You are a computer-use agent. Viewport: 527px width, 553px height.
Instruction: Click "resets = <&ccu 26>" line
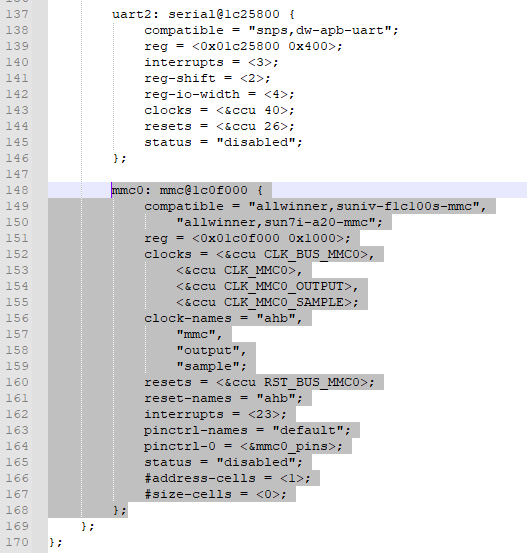tap(219, 126)
